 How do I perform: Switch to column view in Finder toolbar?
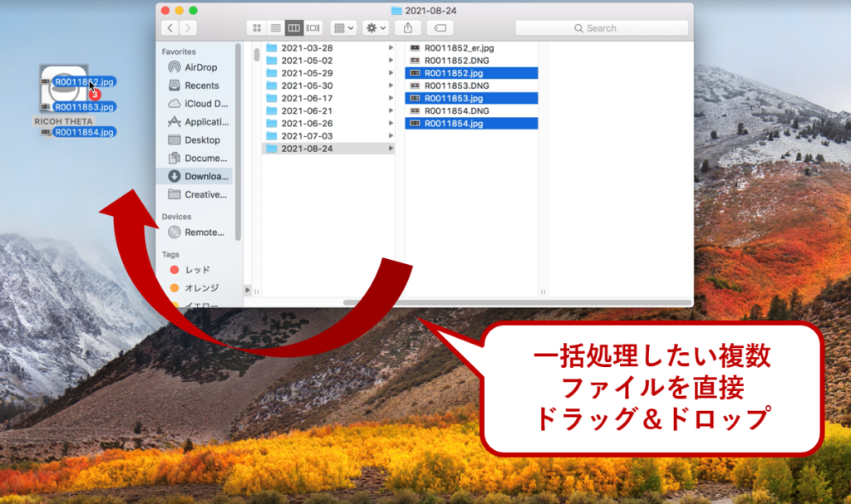pos(294,27)
